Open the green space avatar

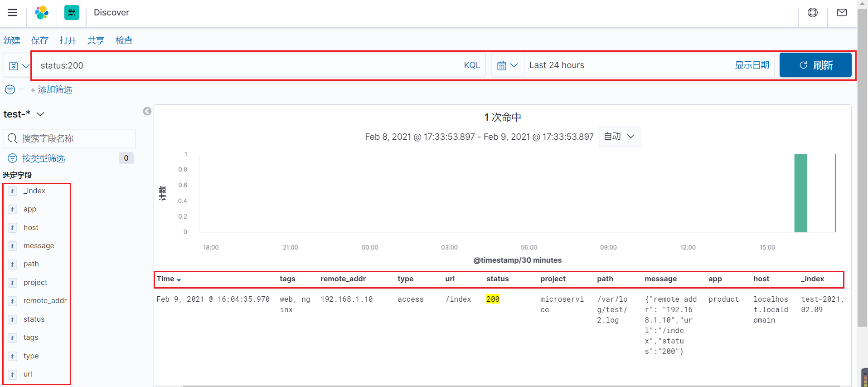(72, 13)
